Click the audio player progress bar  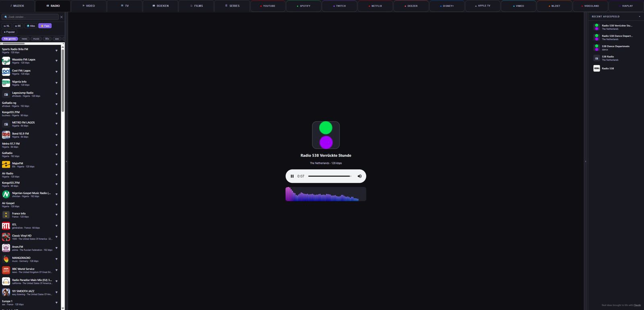pos(330,176)
